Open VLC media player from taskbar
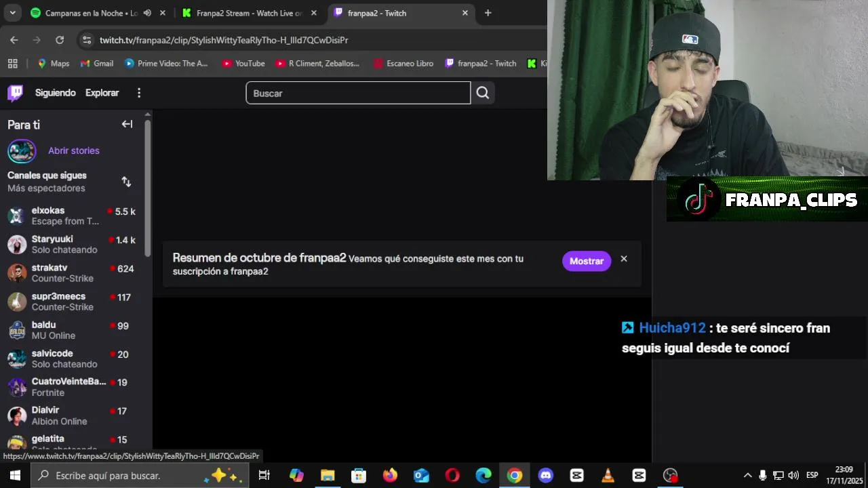 pyautogui.click(x=608, y=475)
